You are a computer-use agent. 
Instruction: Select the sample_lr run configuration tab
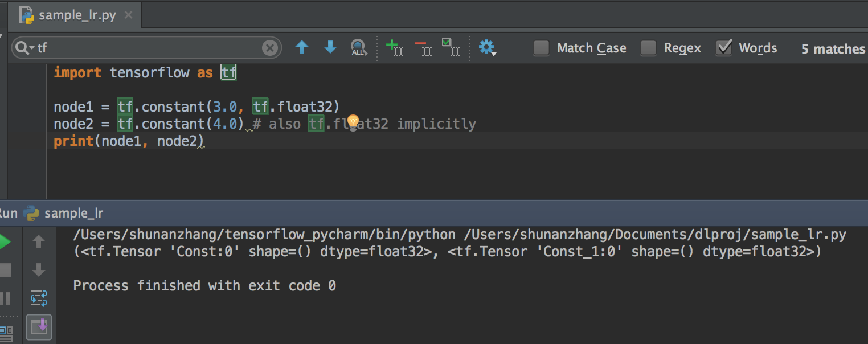pyautogui.click(x=64, y=214)
